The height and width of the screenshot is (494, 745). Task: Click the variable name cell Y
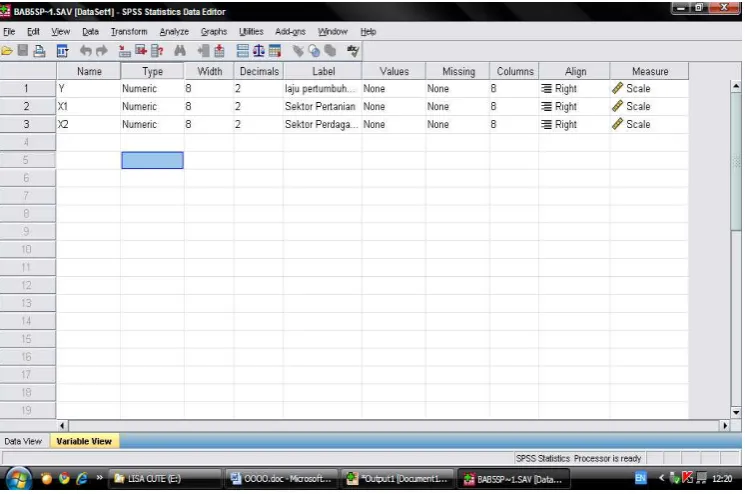[88, 88]
